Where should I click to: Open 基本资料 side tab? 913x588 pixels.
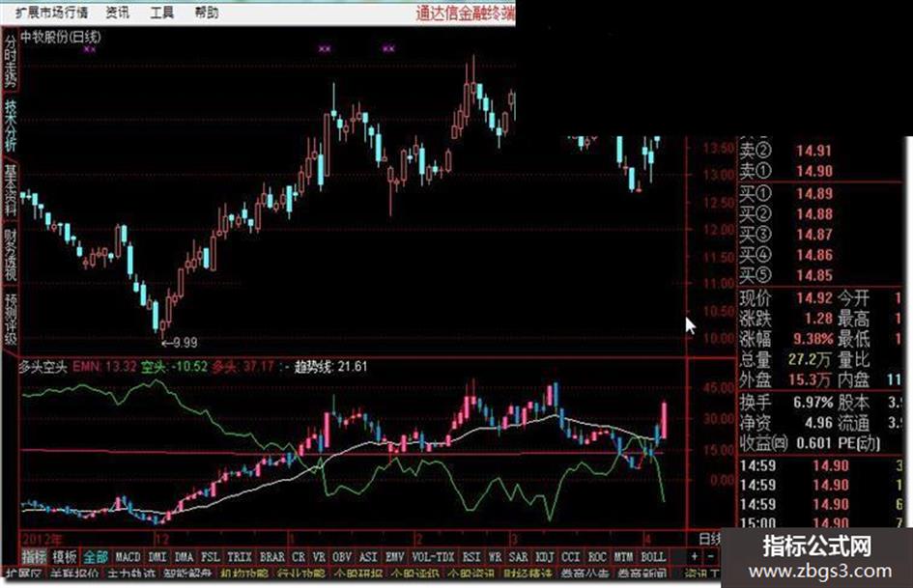pos(11,190)
